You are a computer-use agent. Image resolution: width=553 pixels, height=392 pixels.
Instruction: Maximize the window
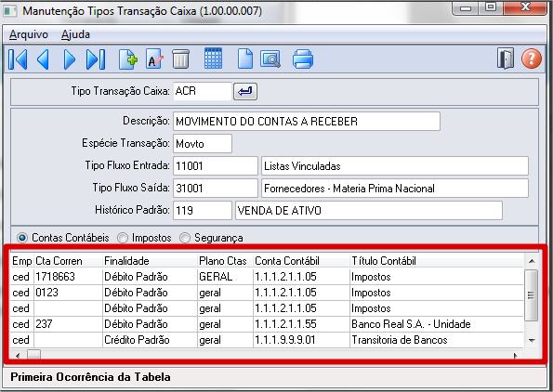491,7
